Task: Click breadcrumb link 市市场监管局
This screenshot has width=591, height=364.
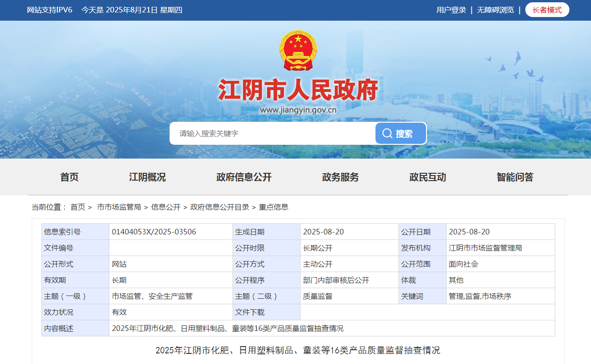Action: tap(119, 207)
